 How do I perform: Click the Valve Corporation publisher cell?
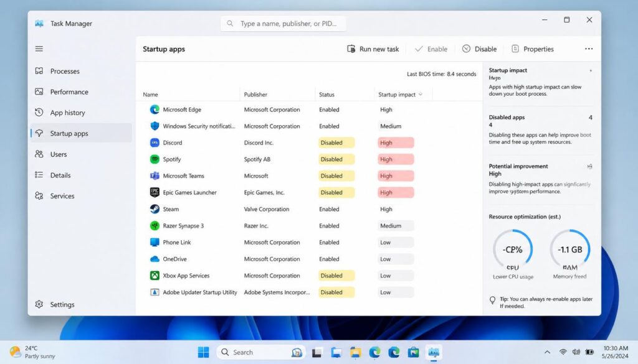click(267, 209)
